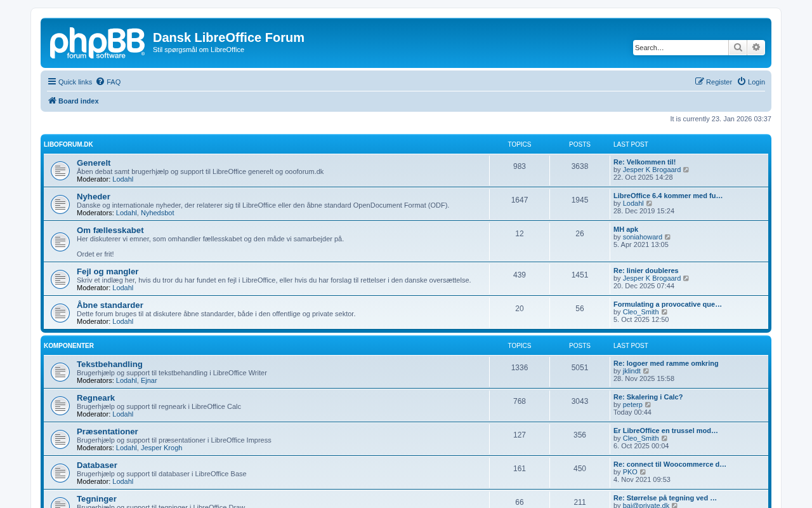Screen dimensions: 812x508
Task: Open the Quick links menu
Action: pyautogui.click(x=70, y=82)
